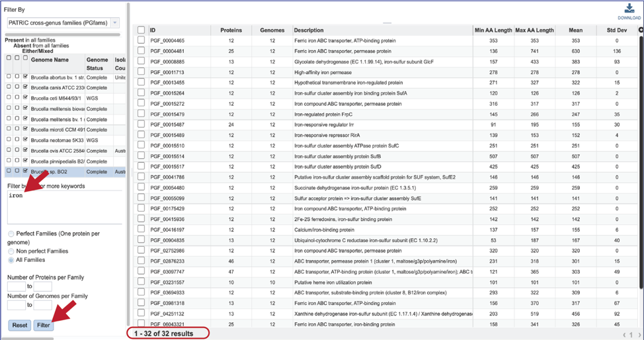The width and height of the screenshot is (644, 340).
Task: Click the Download icon
Action: [x=629, y=11]
